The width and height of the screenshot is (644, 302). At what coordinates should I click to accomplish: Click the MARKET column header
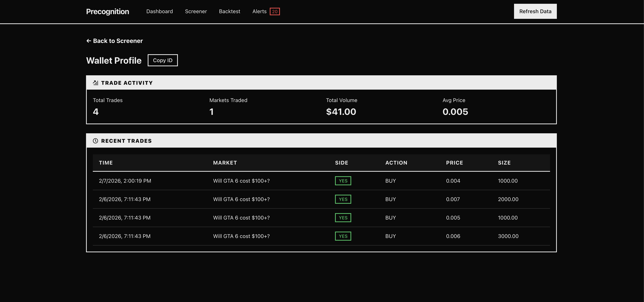click(225, 163)
